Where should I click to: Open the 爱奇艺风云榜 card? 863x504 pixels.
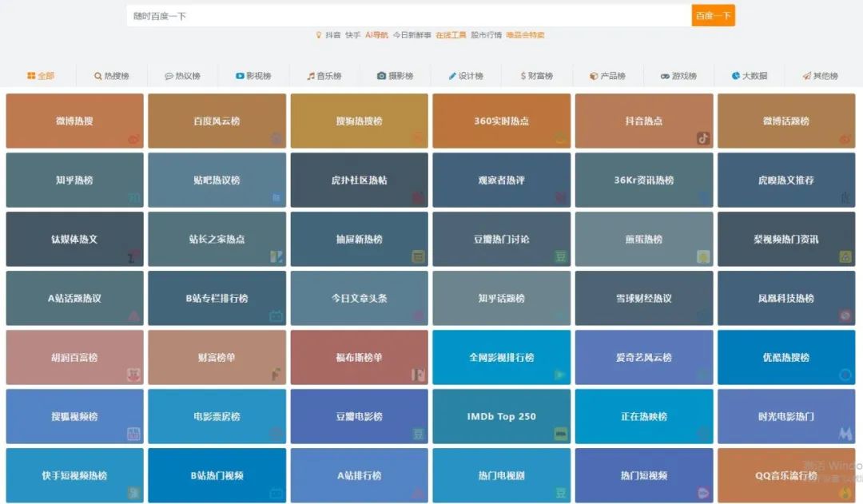pyautogui.click(x=644, y=357)
